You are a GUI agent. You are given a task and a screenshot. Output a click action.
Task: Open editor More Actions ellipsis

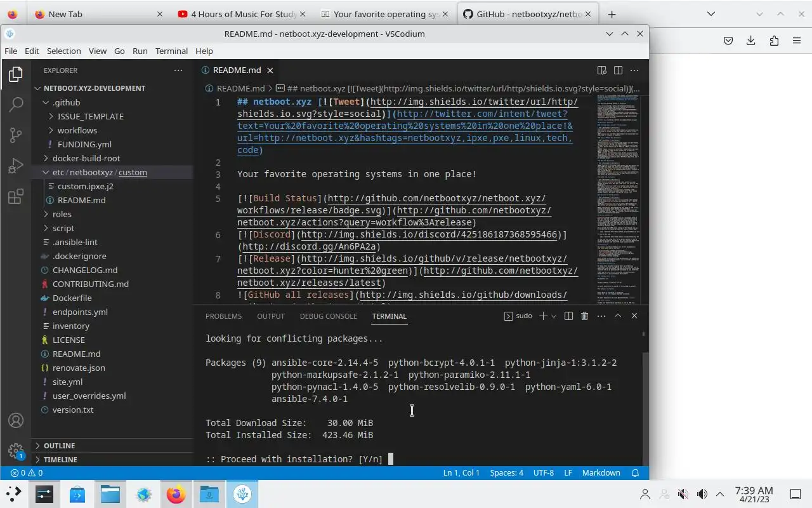(635, 70)
